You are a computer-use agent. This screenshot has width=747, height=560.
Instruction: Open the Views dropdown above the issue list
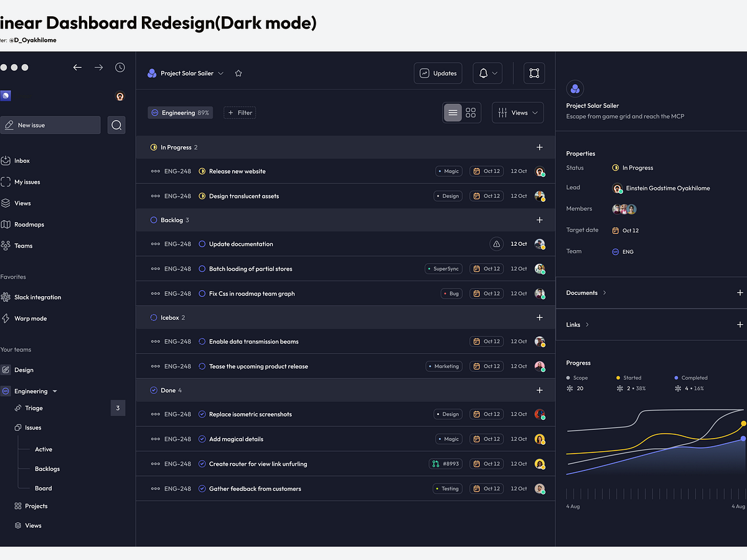coord(517,113)
